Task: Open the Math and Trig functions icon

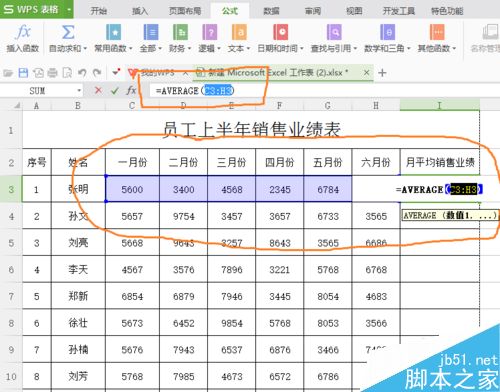Action: [387, 32]
